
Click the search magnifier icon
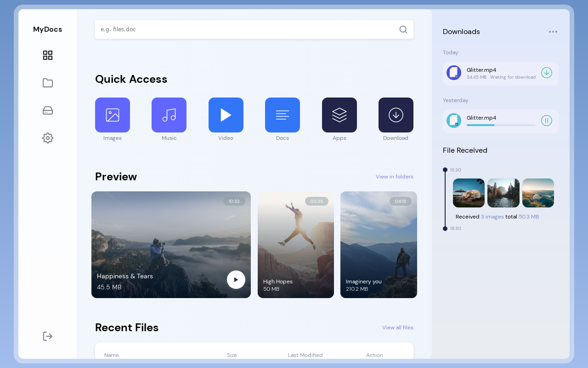click(x=403, y=29)
